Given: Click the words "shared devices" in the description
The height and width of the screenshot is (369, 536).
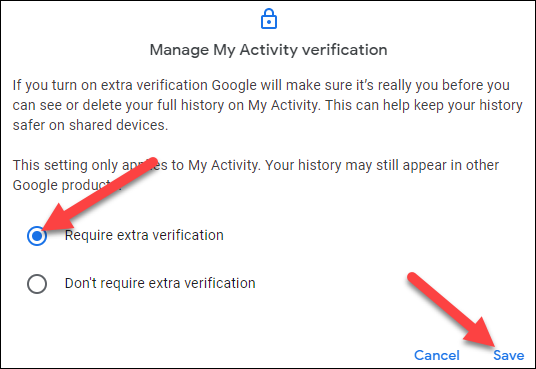Looking at the screenshot, I should pyautogui.click(x=118, y=125).
